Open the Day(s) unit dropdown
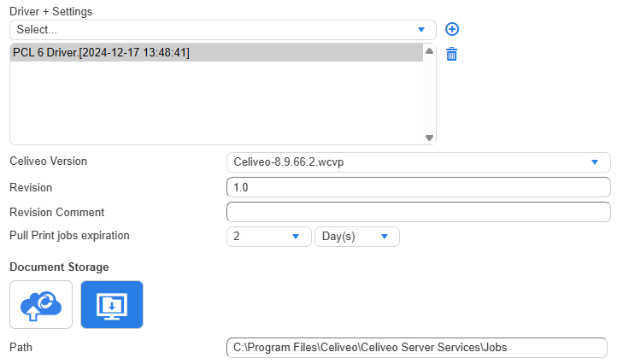 tap(356, 236)
